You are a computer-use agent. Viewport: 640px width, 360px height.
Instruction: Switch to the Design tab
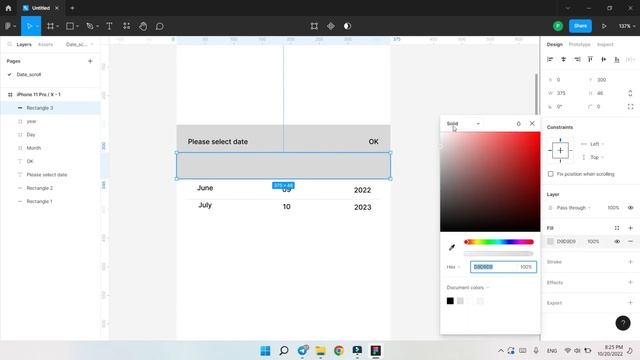coord(555,44)
